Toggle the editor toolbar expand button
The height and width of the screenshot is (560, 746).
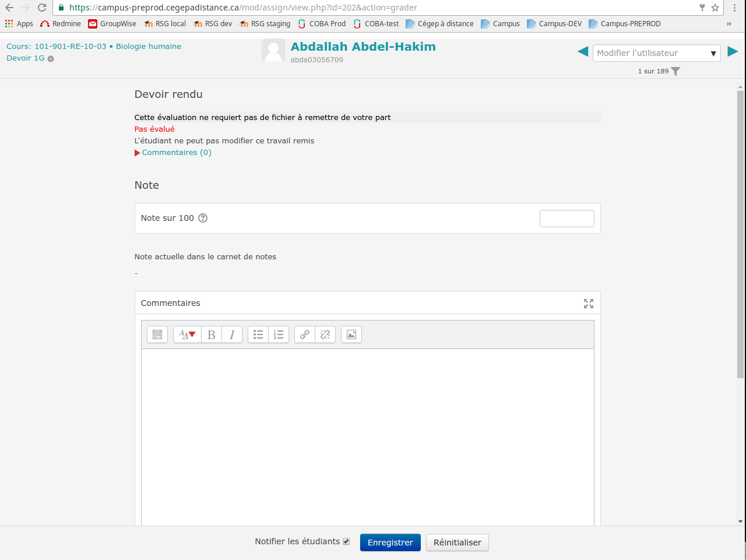(157, 334)
